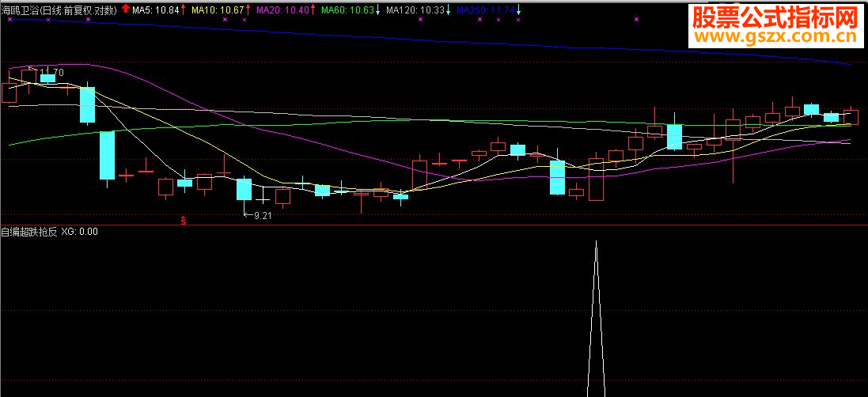Click the bold red up arrow before MA5
Image resolution: width=868 pixels, height=397 pixels.
tap(126, 8)
